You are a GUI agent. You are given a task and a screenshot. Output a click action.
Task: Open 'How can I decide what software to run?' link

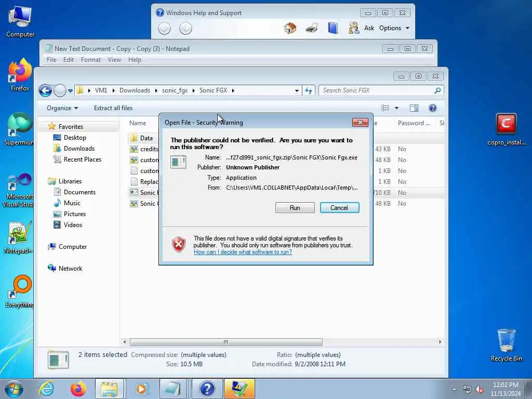(x=243, y=252)
